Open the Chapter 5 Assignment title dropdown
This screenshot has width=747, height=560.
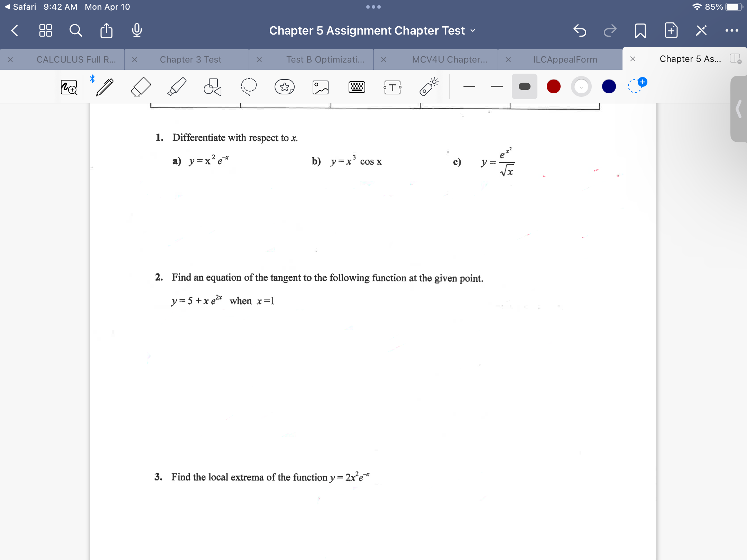(x=473, y=31)
